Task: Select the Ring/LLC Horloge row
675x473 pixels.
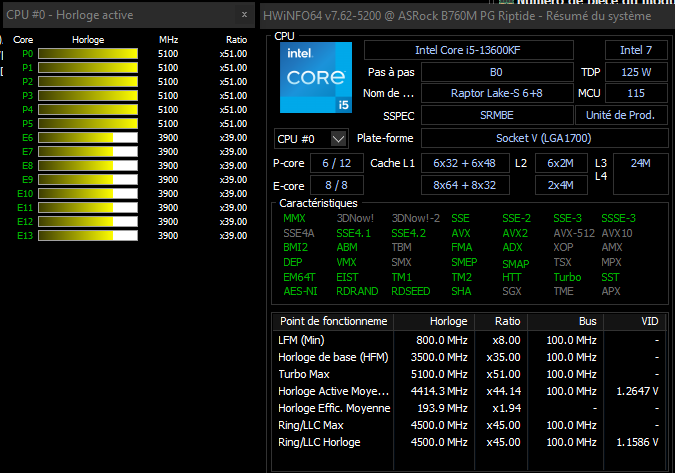Action: pyautogui.click(x=469, y=442)
